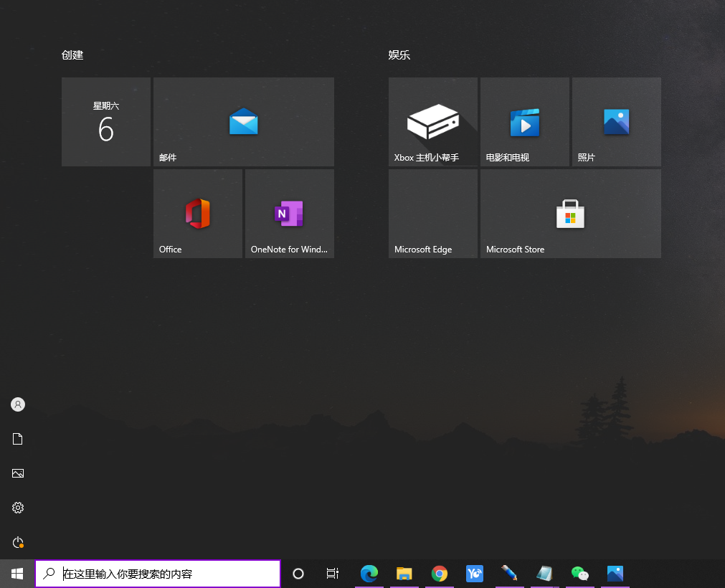Screen dimensions: 725x588
Task: Open the Microsoft Store tile
Action: click(571, 214)
